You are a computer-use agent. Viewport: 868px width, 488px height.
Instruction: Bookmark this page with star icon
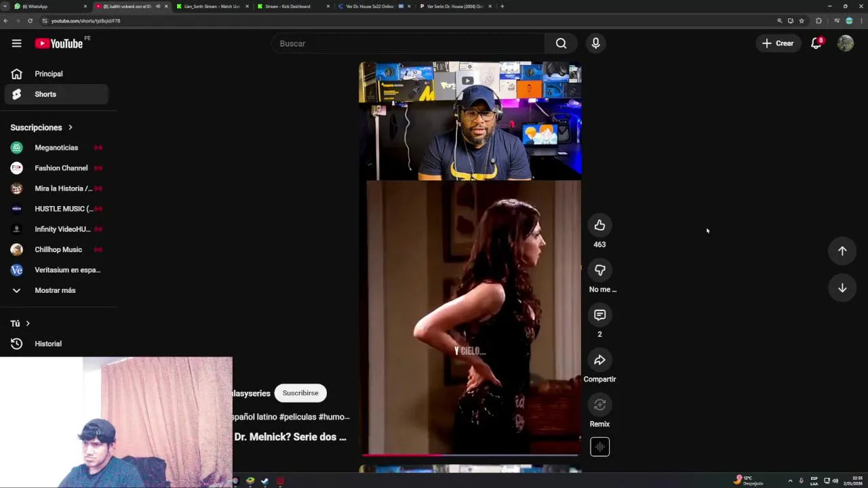click(x=802, y=21)
